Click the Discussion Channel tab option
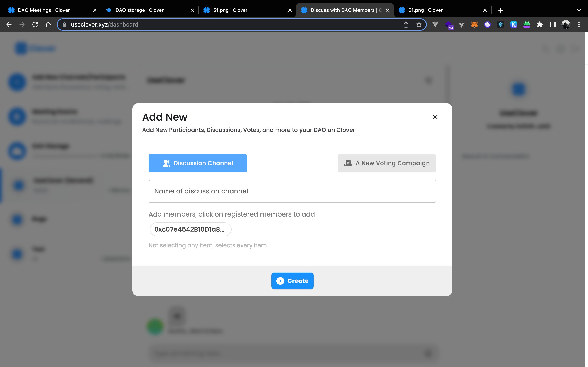 (198, 163)
